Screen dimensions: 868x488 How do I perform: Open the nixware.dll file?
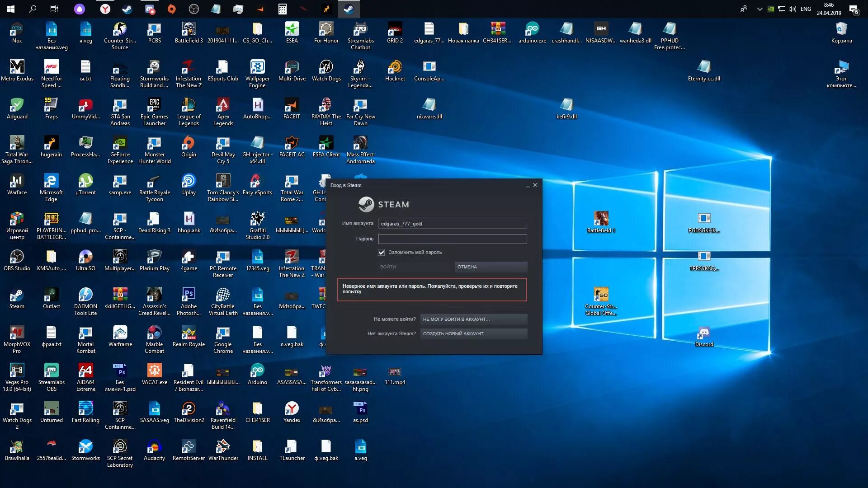[429, 108]
